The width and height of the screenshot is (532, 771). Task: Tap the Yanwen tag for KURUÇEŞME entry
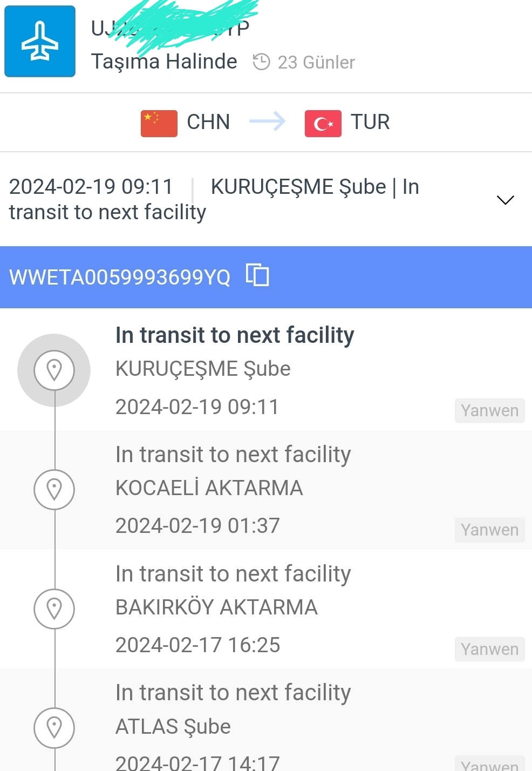[x=489, y=411]
